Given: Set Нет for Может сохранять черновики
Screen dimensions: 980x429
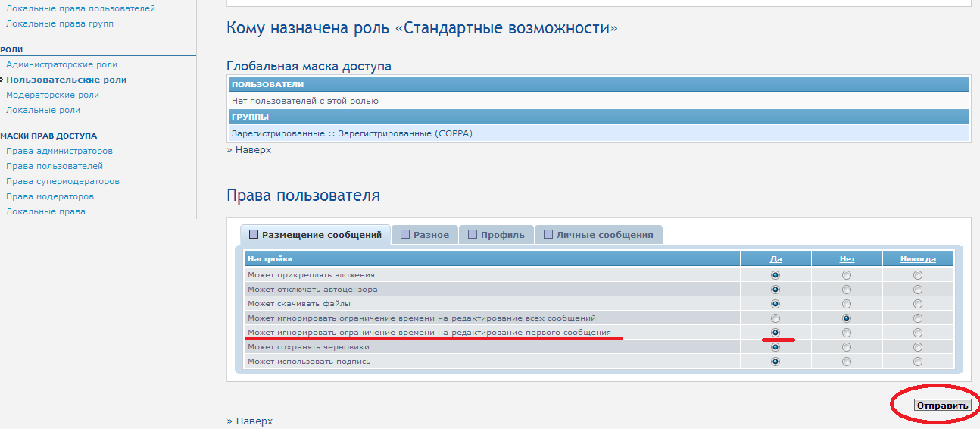Looking at the screenshot, I should (847, 347).
